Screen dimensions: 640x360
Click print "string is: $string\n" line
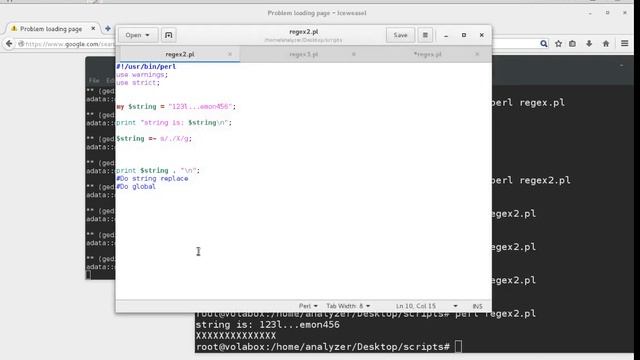(174, 122)
